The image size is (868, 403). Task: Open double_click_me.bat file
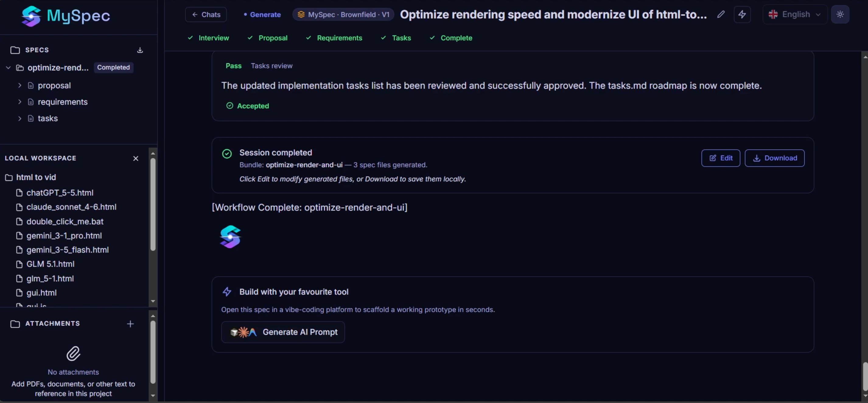pyautogui.click(x=65, y=221)
